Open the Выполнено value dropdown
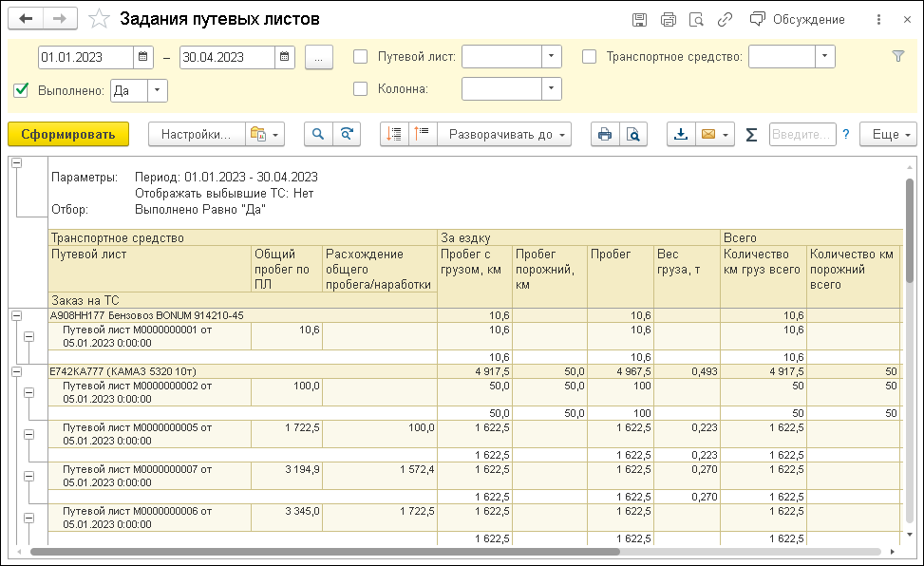This screenshot has height=566, width=924. (x=158, y=91)
